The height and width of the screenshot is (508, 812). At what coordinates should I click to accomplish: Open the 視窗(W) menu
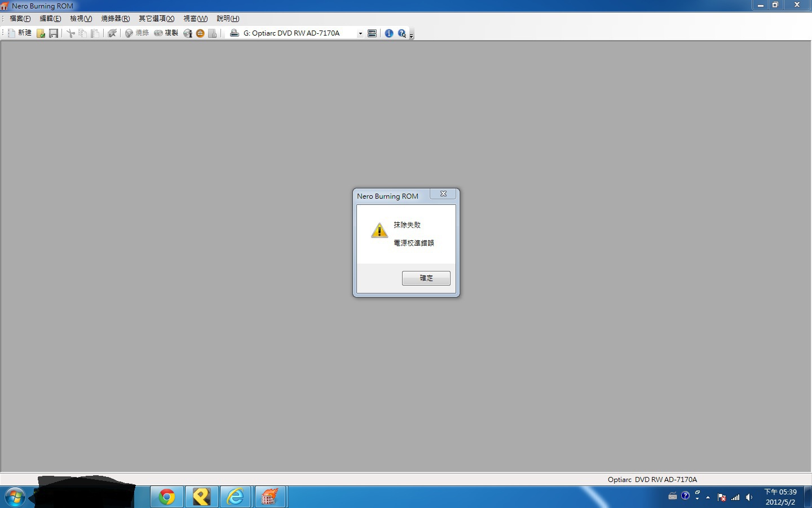coord(196,19)
